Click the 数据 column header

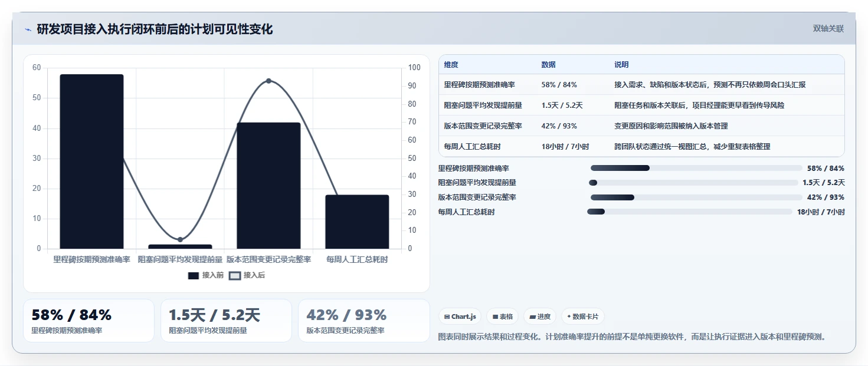click(x=548, y=65)
